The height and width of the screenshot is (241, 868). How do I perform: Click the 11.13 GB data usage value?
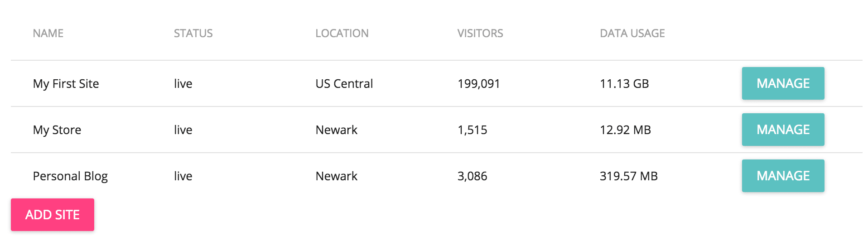click(624, 84)
